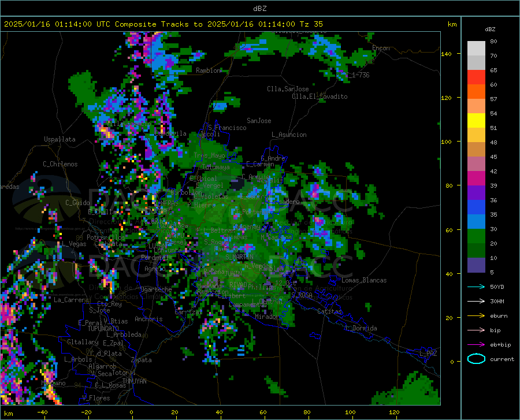Click the 'TUPUNGATO' map label
The width and height of the screenshot is (520, 420).
tap(103, 329)
